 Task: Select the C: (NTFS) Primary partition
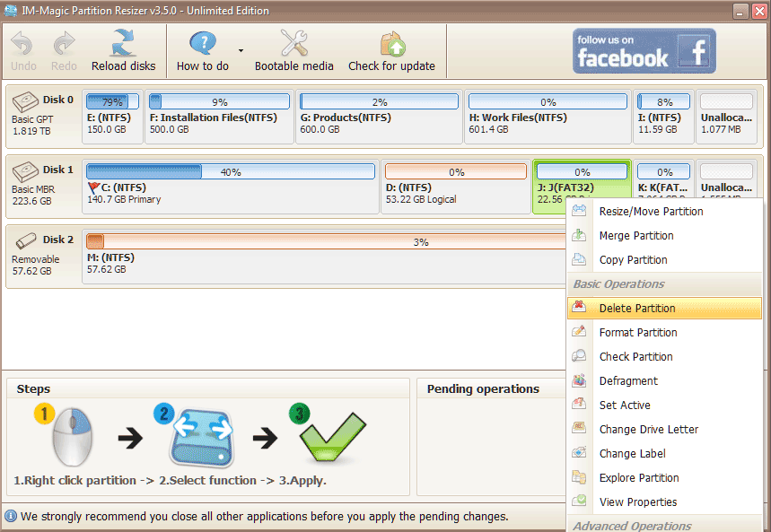pos(231,187)
